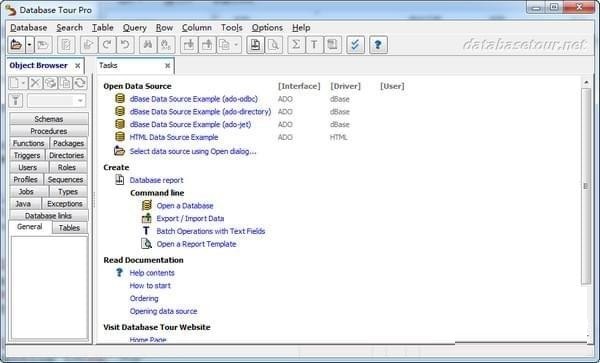Click Object Browser delete X icon
Screen dimensions: 600x363
click(x=35, y=83)
